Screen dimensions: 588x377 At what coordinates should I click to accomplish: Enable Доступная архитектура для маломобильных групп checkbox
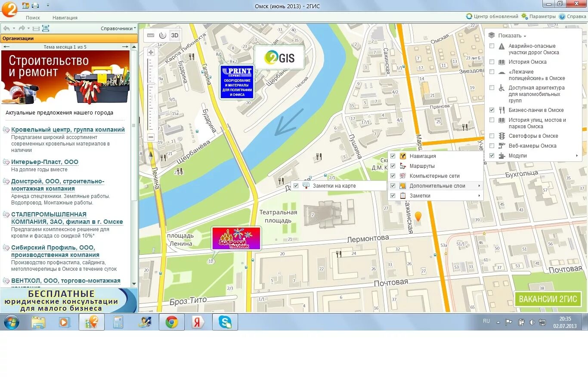492,88
